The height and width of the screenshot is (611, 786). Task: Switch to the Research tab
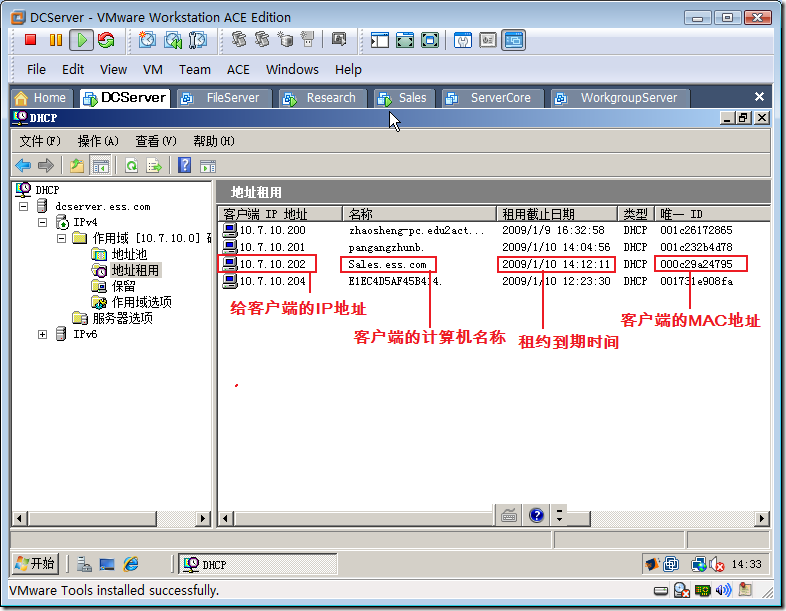point(322,98)
